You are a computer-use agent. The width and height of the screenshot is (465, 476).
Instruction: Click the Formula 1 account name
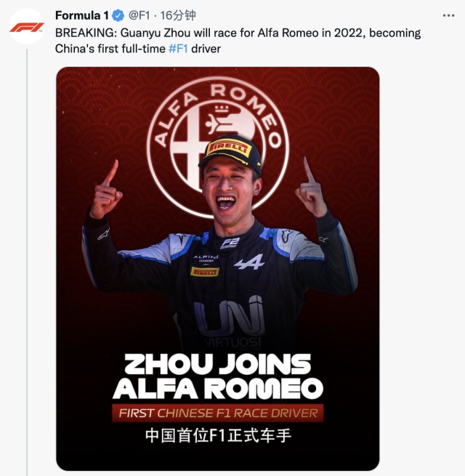click(x=82, y=15)
